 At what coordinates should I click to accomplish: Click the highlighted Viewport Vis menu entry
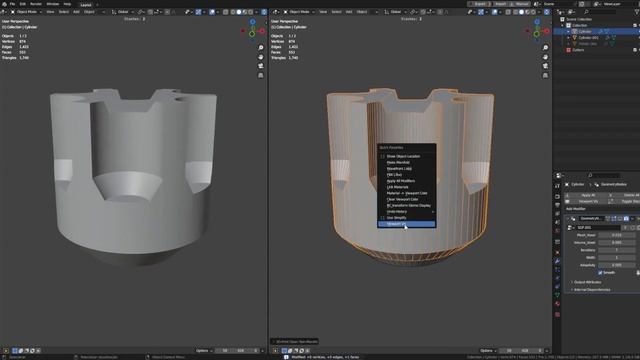[407, 224]
